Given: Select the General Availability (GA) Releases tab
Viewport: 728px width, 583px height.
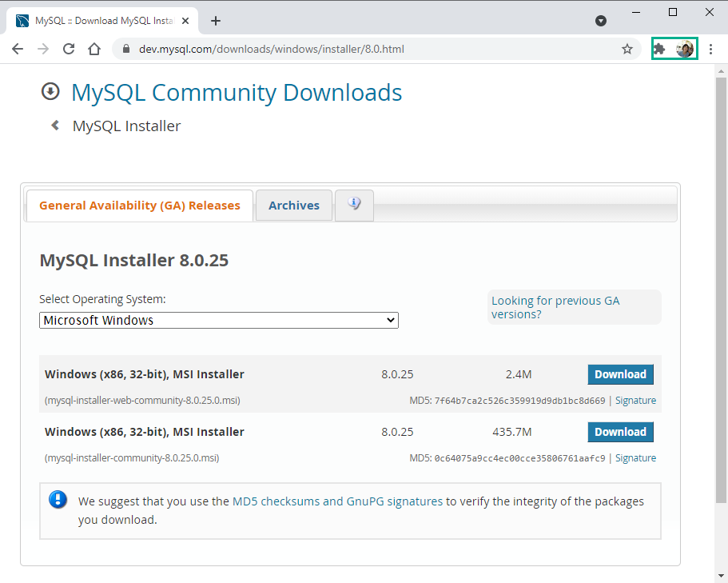Looking at the screenshot, I should [139, 206].
